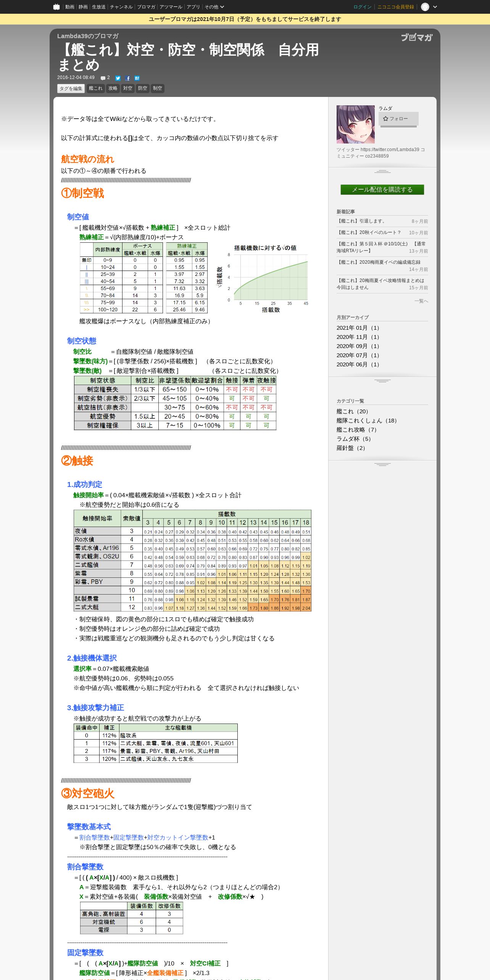Click the ③対空砲火 heading
490x980 pixels.
coord(88,794)
